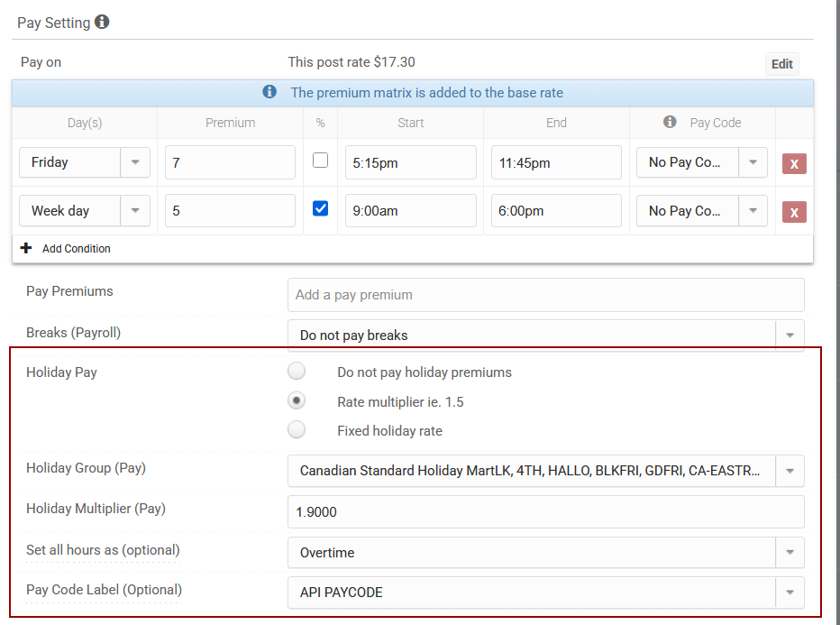This screenshot has width=840, height=625.
Task: Enable the percent checkbox in Friday row
Action: point(320,161)
